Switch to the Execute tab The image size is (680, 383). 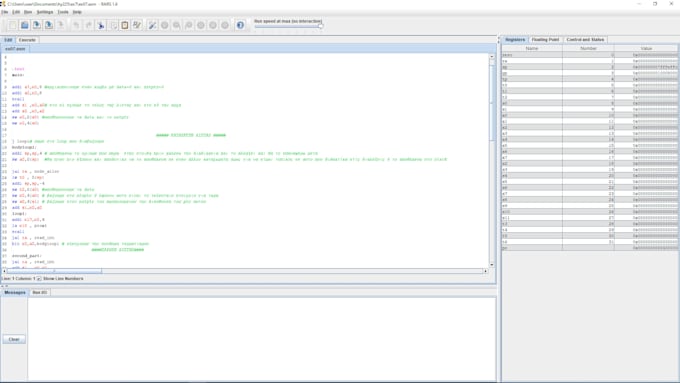pyautogui.click(x=27, y=40)
